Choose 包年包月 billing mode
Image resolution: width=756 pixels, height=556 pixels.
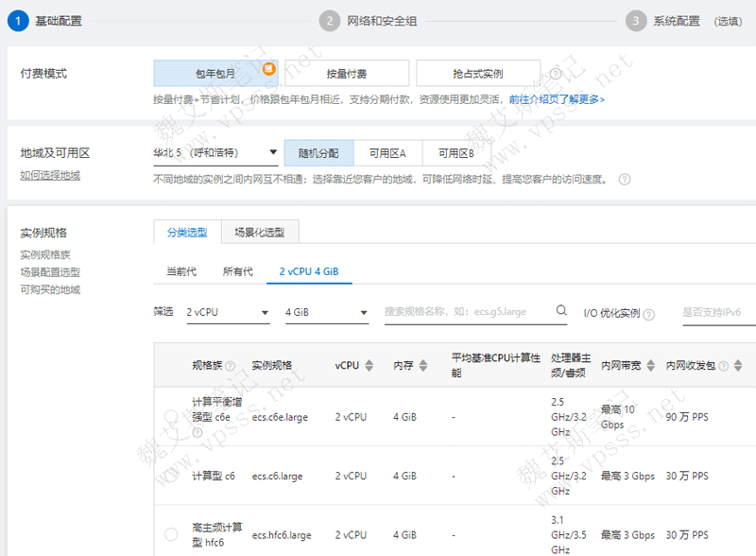pyautogui.click(x=215, y=74)
